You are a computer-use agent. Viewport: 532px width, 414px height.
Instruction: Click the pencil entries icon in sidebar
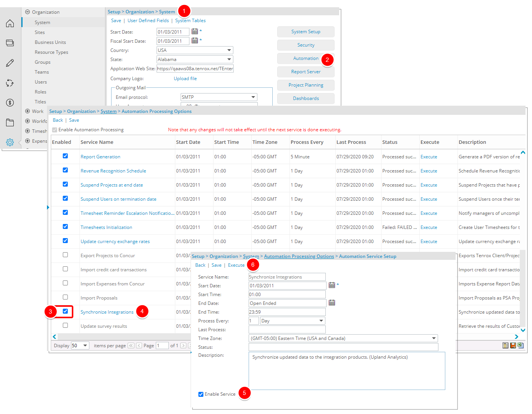click(x=10, y=63)
